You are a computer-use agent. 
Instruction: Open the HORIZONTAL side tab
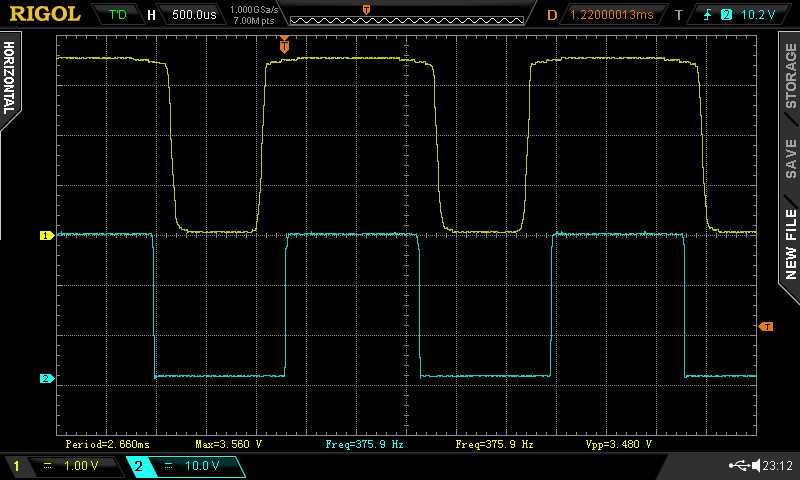tap(9, 78)
